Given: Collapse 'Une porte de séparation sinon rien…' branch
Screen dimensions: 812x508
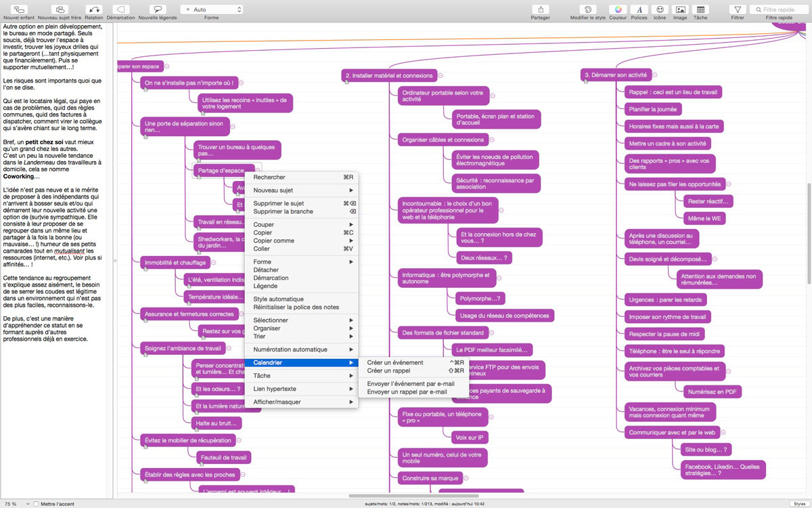Looking at the screenshot, I should pos(233,127).
